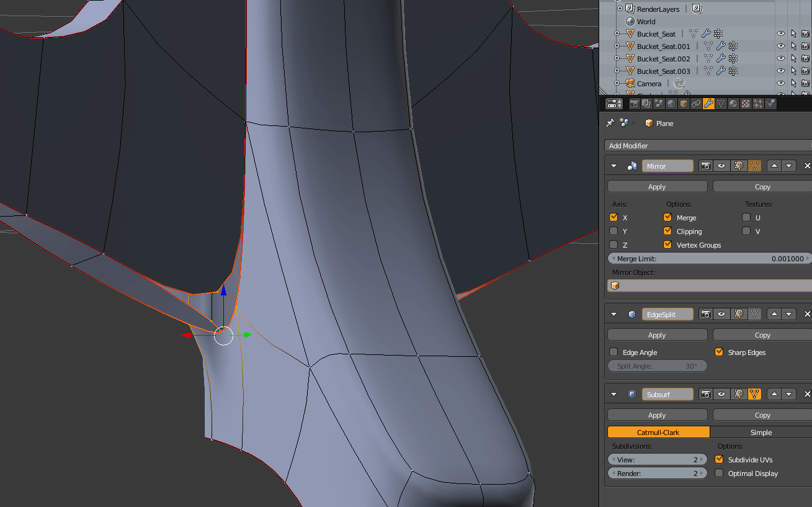Select Catmull-Clark subdivision type
Image resolution: width=812 pixels, height=507 pixels.
coord(658,432)
